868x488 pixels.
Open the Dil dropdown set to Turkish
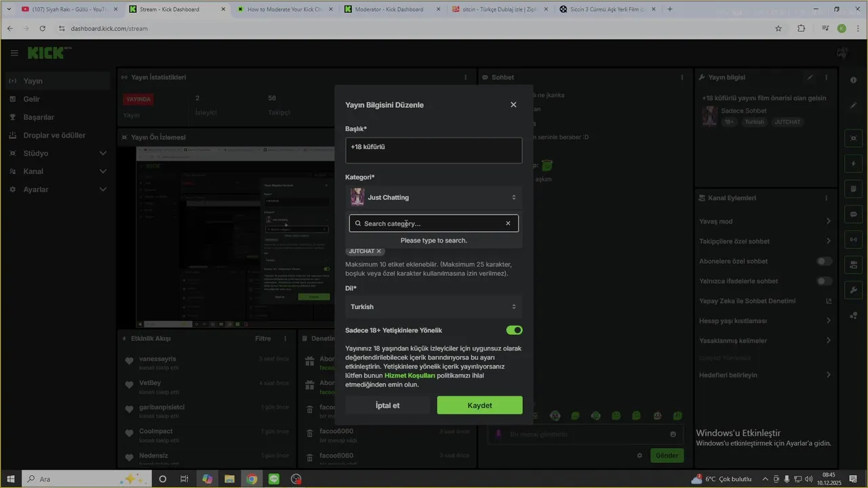[x=433, y=307]
